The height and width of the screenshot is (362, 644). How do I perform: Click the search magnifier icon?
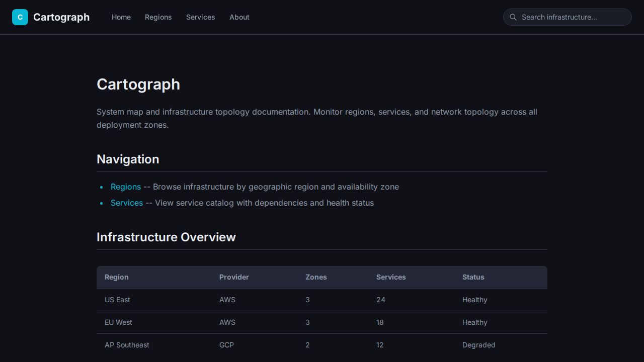pos(513,17)
